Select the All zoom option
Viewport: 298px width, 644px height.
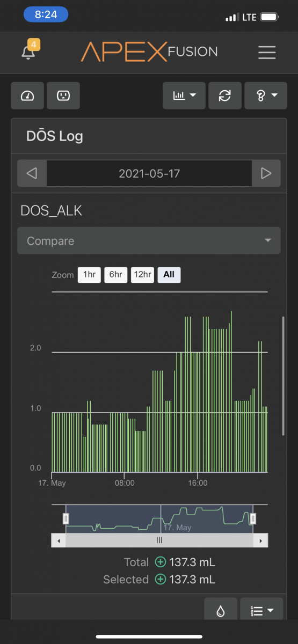(x=169, y=275)
